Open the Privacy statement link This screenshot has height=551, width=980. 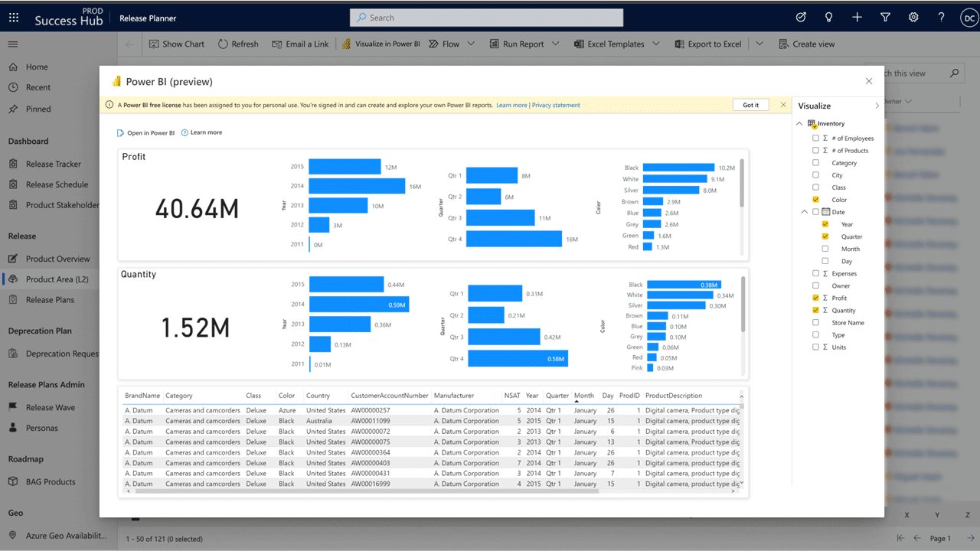[x=556, y=105]
